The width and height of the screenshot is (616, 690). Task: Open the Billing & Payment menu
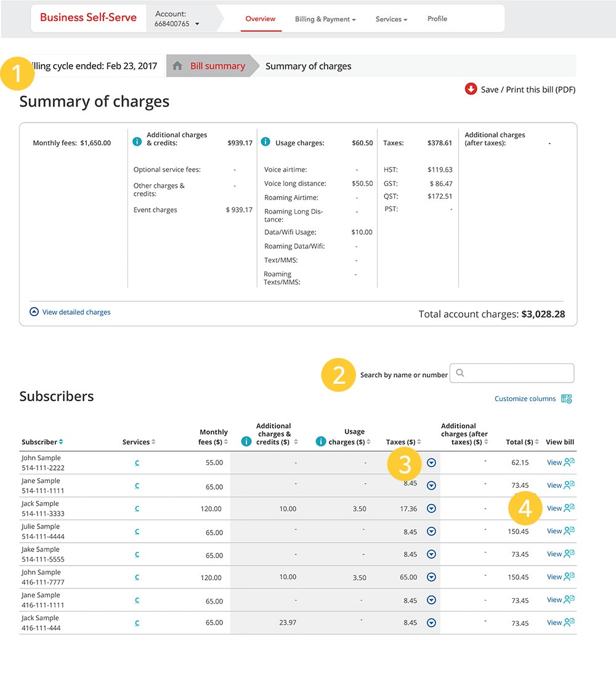tap(325, 19)
